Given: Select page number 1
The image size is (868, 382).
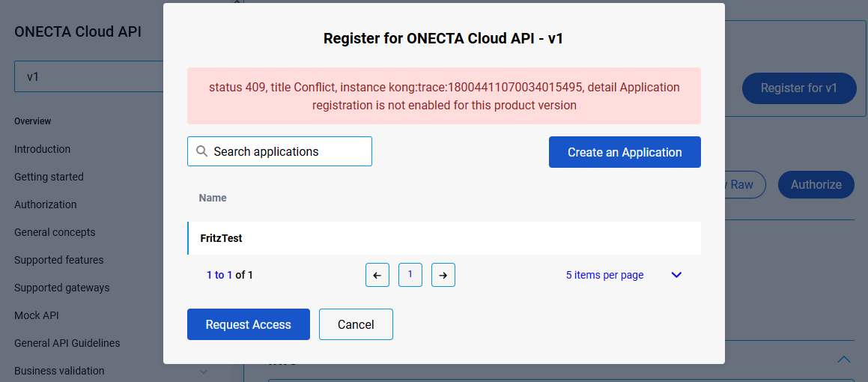Looking at the screenshot, I should (x=410, y=275).
